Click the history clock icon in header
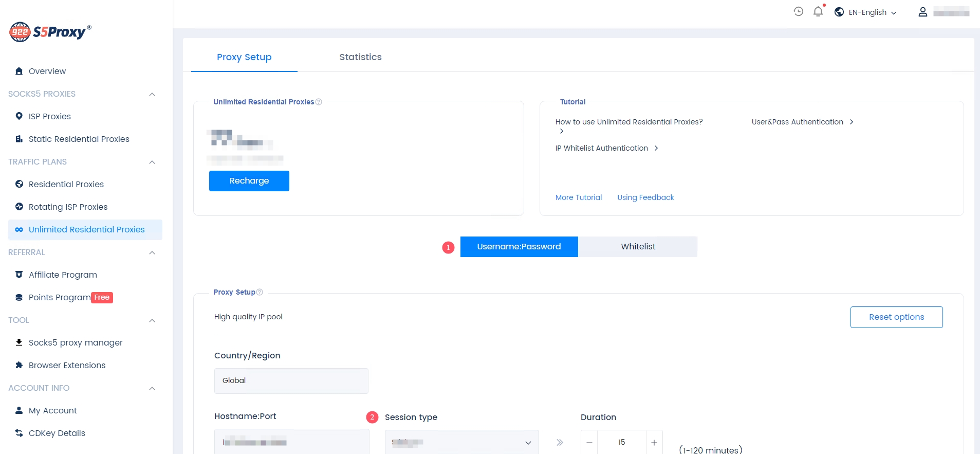The width and height of the screenshot is (980, 454). [798, 11]
